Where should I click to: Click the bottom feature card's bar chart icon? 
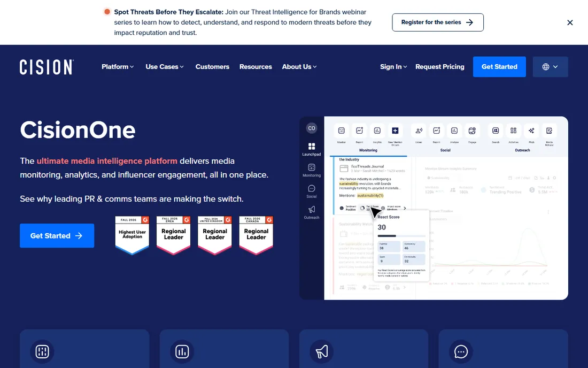click(x=182, y=351)
